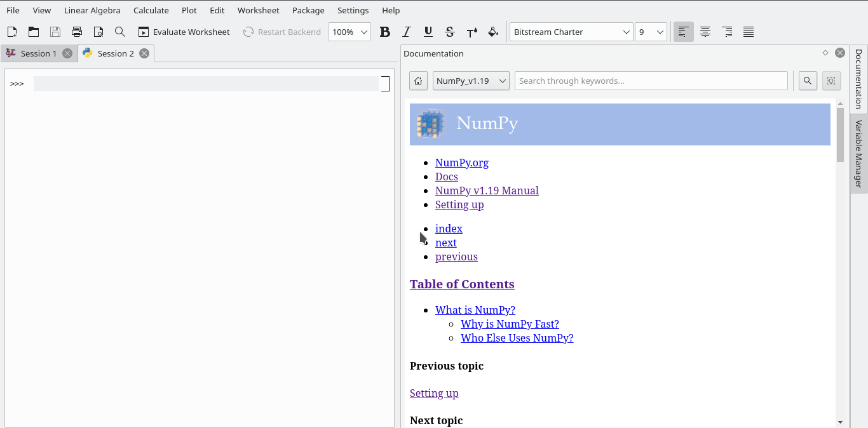Open Who Else Uses NumPy? link
This screenshot has width=868, height=428.
pyautogui.click(x=517, y=338)
